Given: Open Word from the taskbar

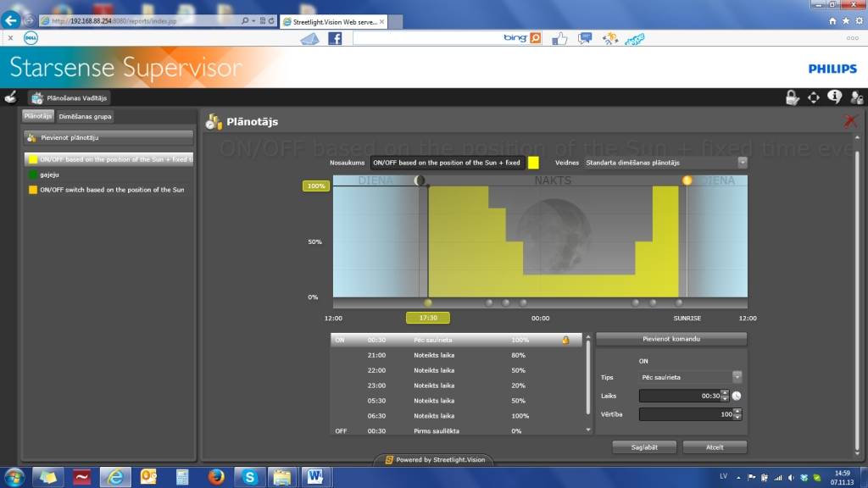Looking at the screenshot, I should [x=315, y=476].
